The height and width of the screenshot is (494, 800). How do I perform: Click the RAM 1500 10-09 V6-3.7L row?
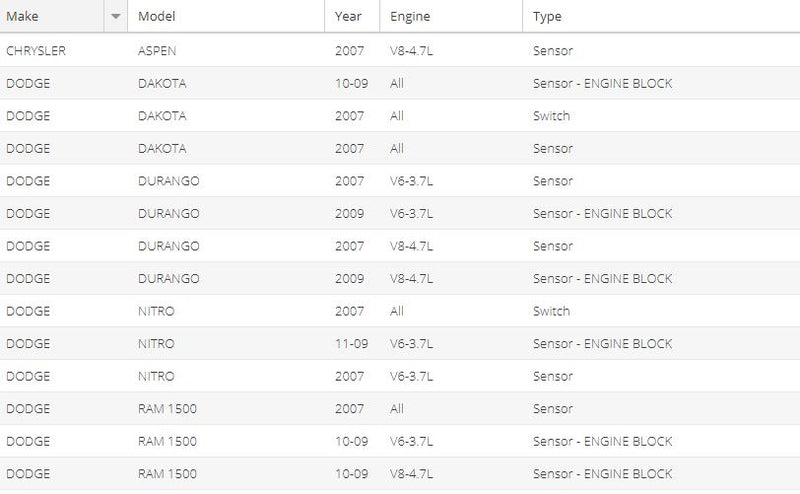[x=400, y=441]
